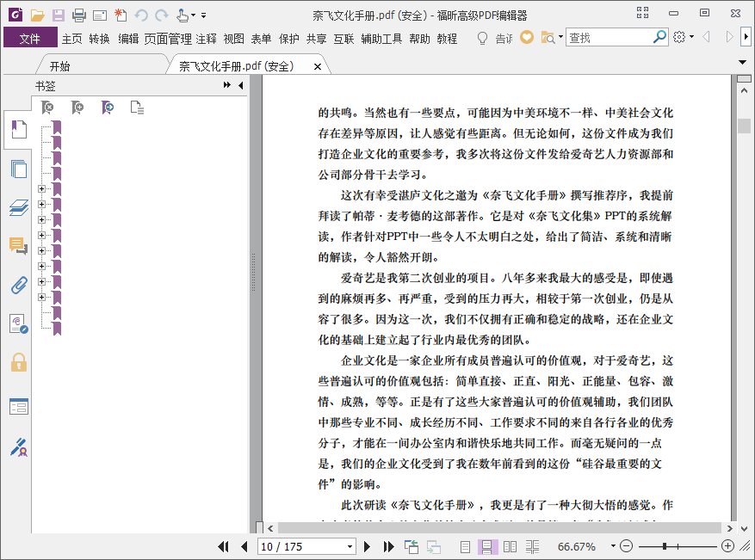Go to the previous page arrow
This screenshot has height=560, width=755.
[244, 546]
